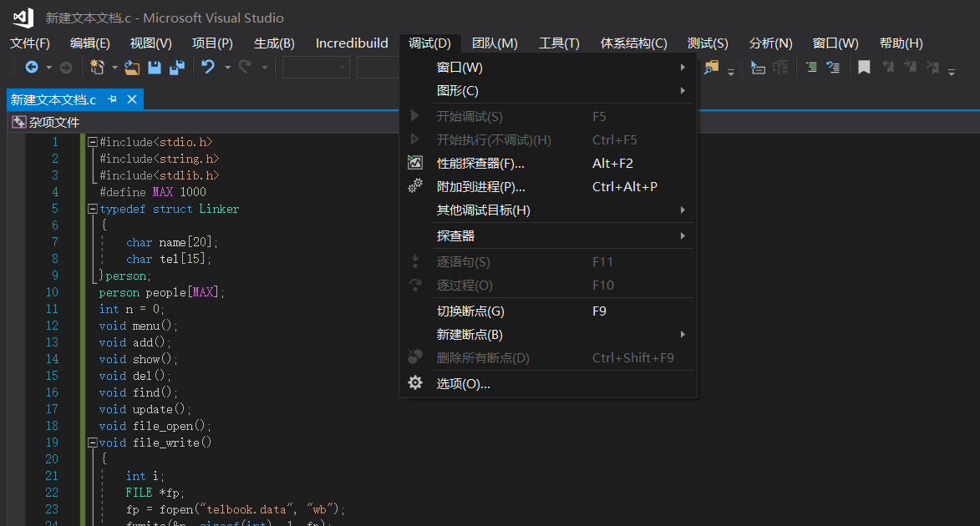This screenshot has width=980, height=526.
Task: Toggle a bookmark on the current line
Action: (x=865, y=67)
